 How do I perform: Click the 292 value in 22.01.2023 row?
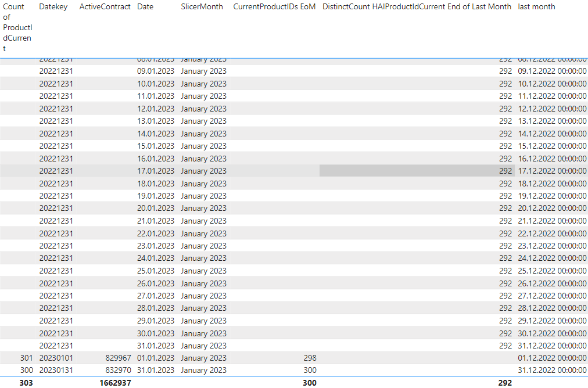point(505,233)
